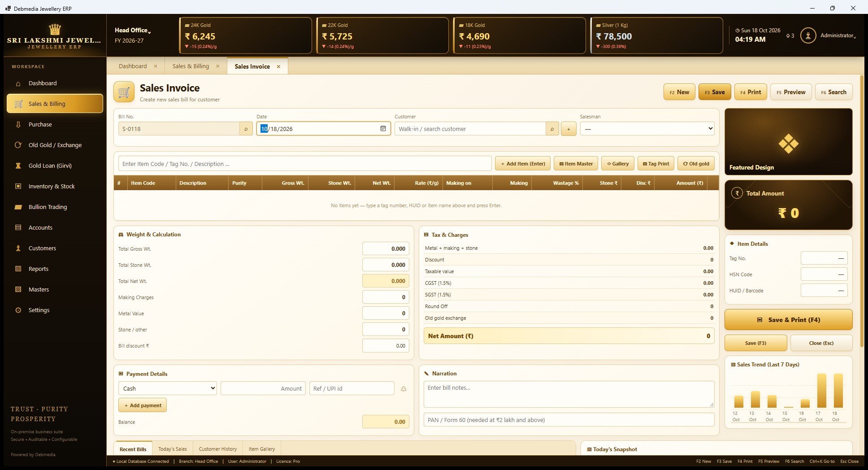
Task: Close the Dashboard tab
Action: click(x=156, y=66)
